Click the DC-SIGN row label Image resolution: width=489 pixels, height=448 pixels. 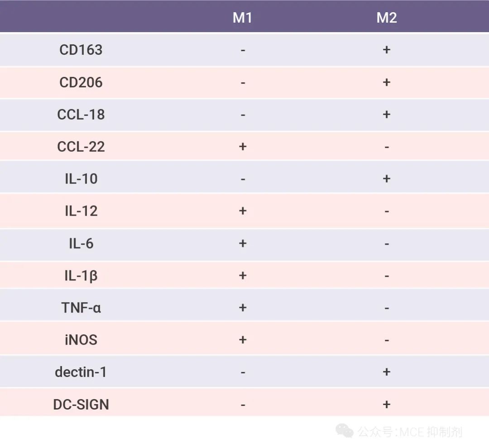point(81,405)
